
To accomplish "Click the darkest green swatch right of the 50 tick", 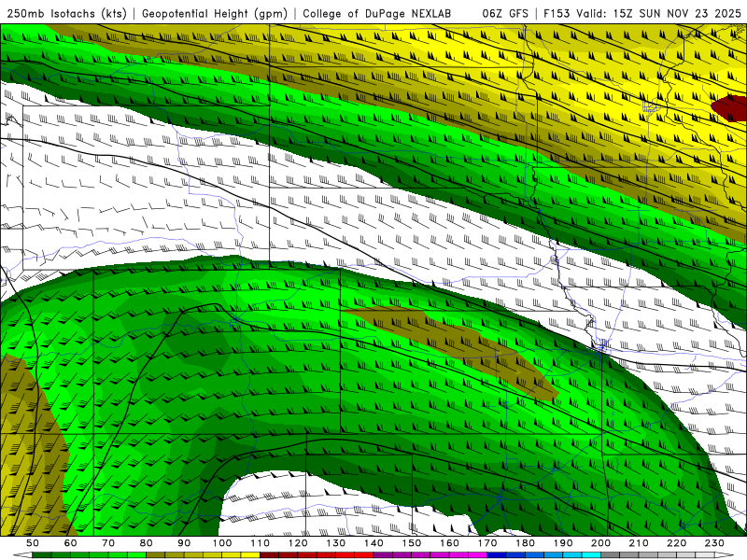I will 42,555.
